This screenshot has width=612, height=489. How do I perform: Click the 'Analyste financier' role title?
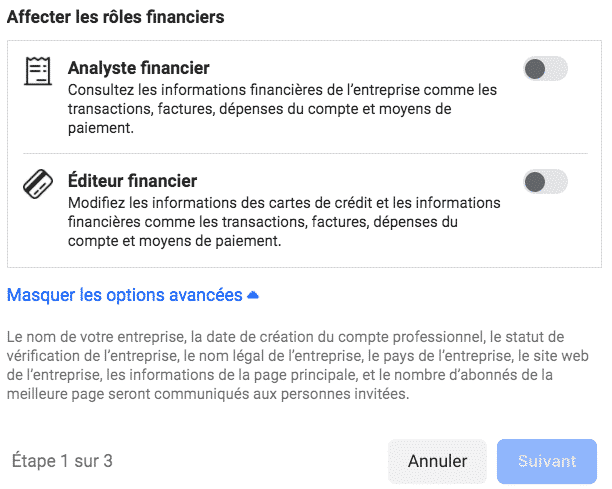pyautogui.click(x=138, y=68)
